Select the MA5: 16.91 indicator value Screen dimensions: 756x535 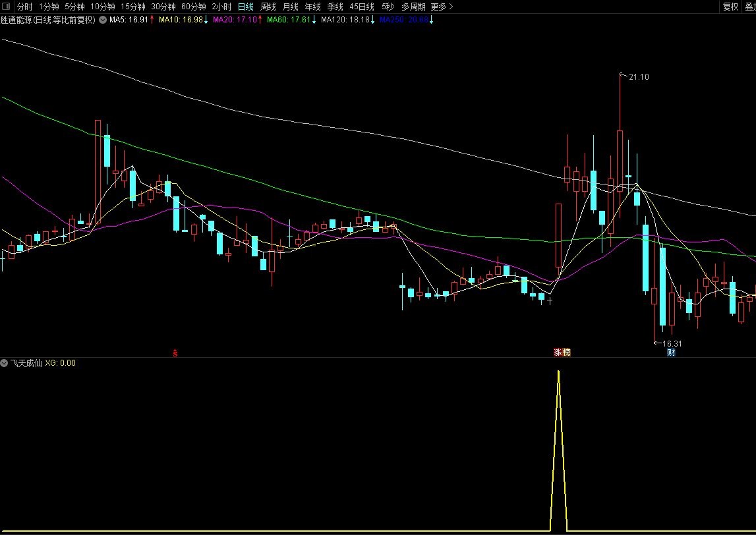[x=132, y=20]
